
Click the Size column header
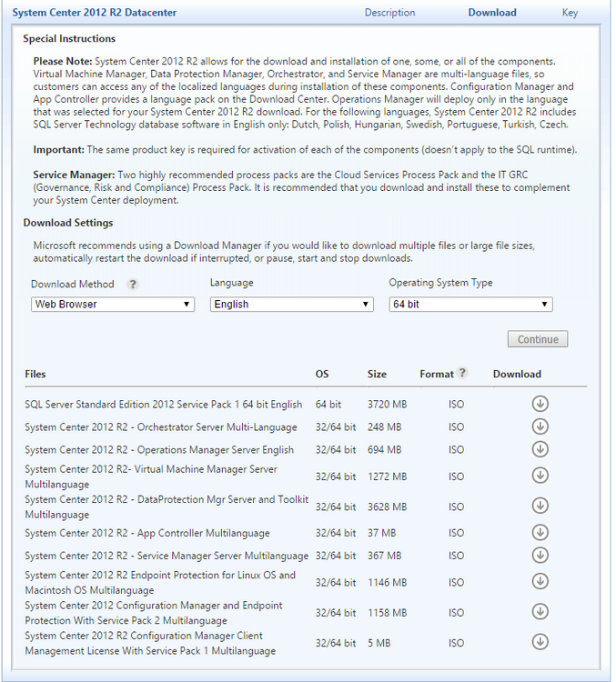[x=377, y=374]
